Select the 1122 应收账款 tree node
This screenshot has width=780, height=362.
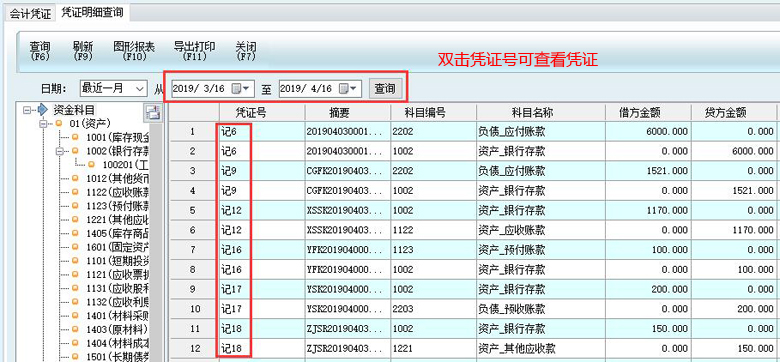pos(113,192)
